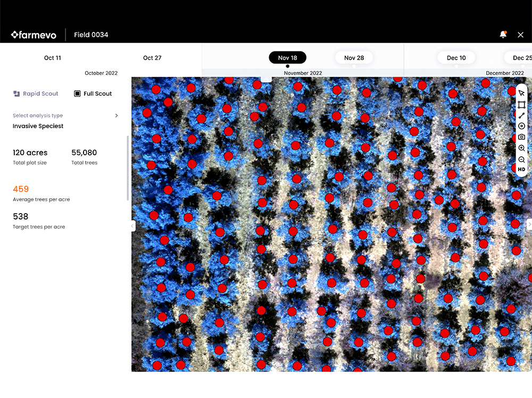Jump to Oct 27 on the timeline

point(152,58)
